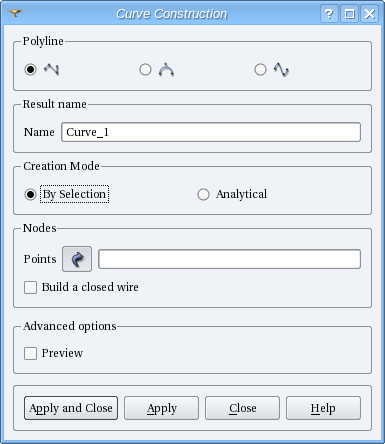Click the Bezier curve type icon
The height and width of the screenshot is (444, 385).
click(x=166, y=69)
